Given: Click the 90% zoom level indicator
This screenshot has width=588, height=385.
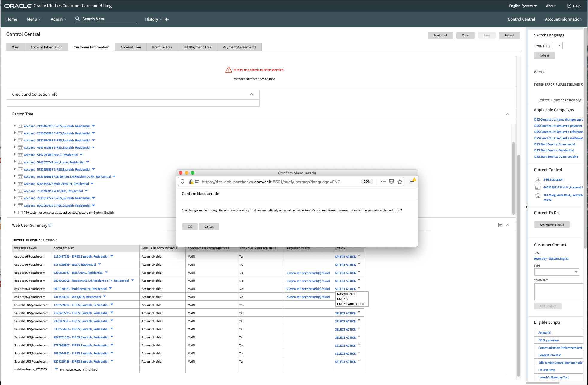Looking at the screenshot, I should [367, 182].
